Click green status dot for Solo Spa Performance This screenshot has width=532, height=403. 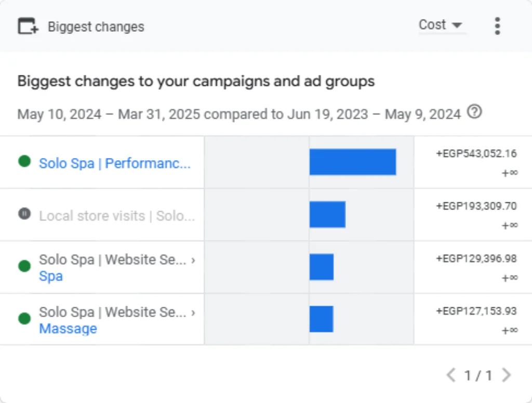click(x=24, y=161)
